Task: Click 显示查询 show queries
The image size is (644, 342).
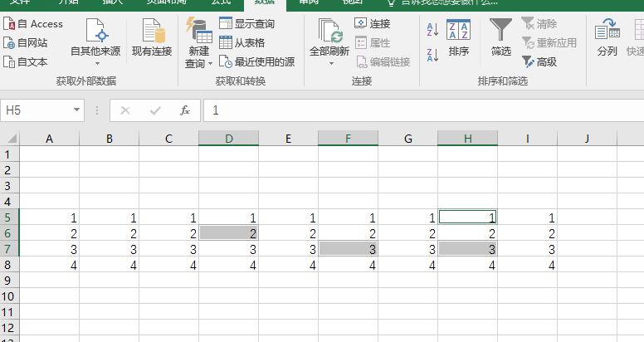Action: 246,24
